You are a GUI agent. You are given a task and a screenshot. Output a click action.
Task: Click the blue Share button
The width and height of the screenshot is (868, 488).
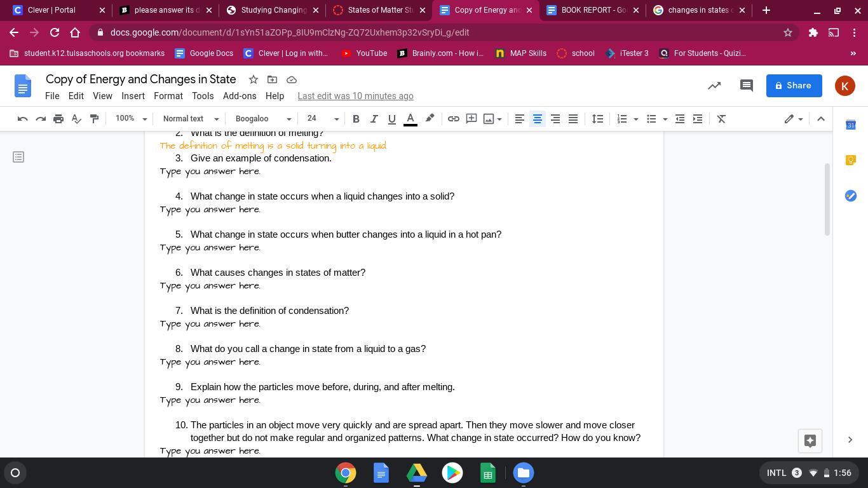[x=794, y=86]
